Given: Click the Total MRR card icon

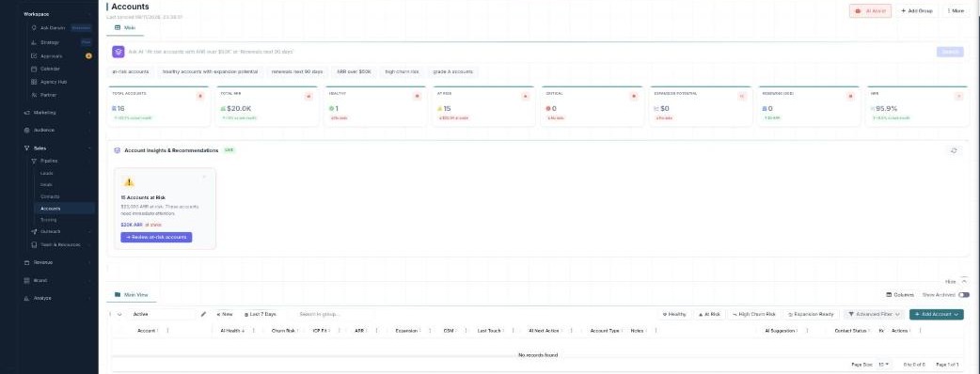Looking at the screenshot, I should (308, 96).
